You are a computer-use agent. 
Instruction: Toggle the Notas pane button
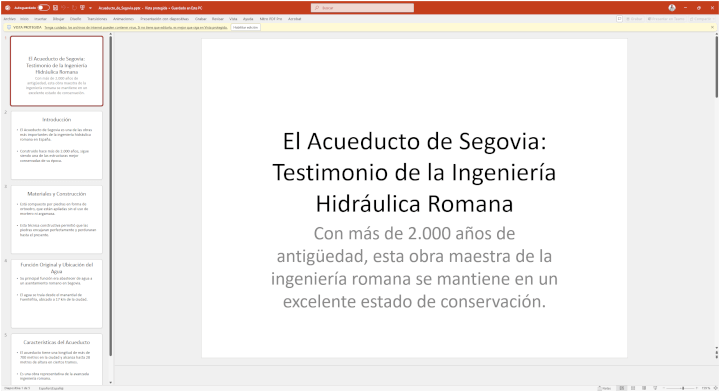(604, 388)
